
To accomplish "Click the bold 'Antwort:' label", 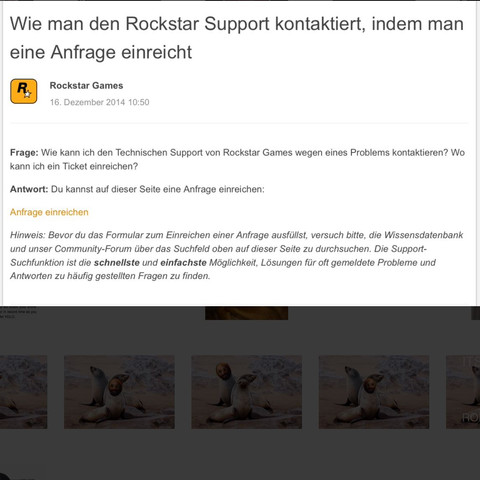I will pos(29,189).
